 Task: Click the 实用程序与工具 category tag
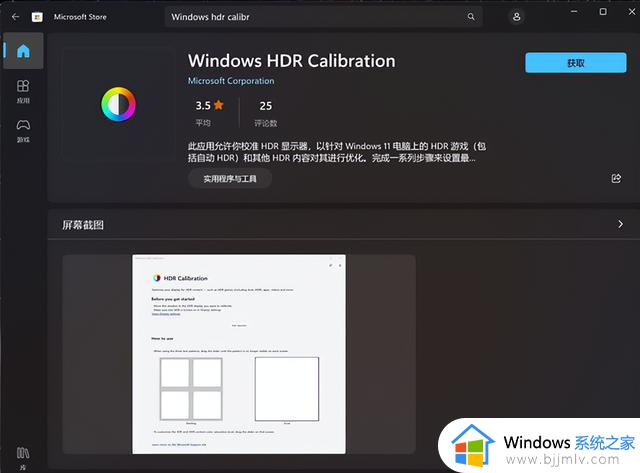click(x=230, y=179)
